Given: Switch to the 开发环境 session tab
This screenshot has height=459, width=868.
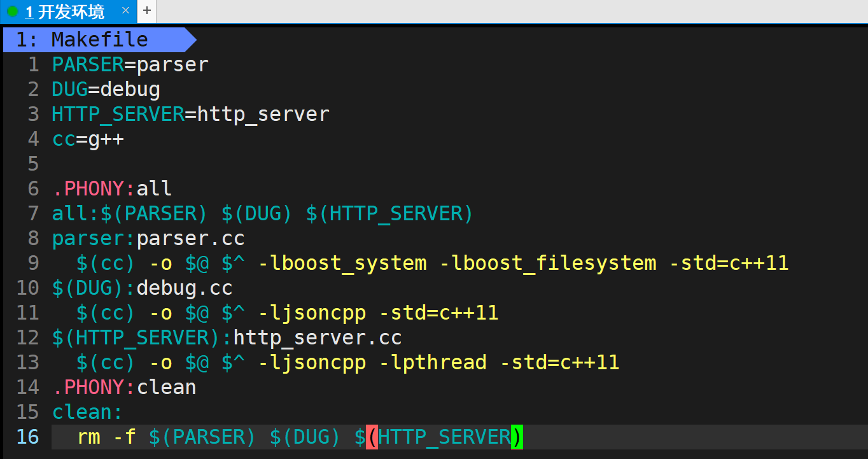Looking at the screenshot, I should [x=68, y=11].
